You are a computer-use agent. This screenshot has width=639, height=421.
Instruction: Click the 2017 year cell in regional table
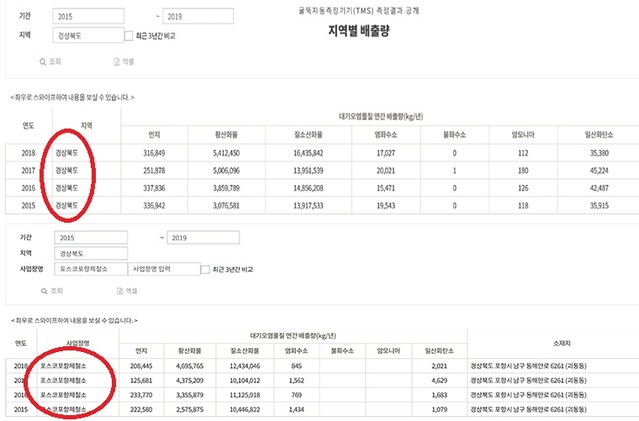pos(29,170)
